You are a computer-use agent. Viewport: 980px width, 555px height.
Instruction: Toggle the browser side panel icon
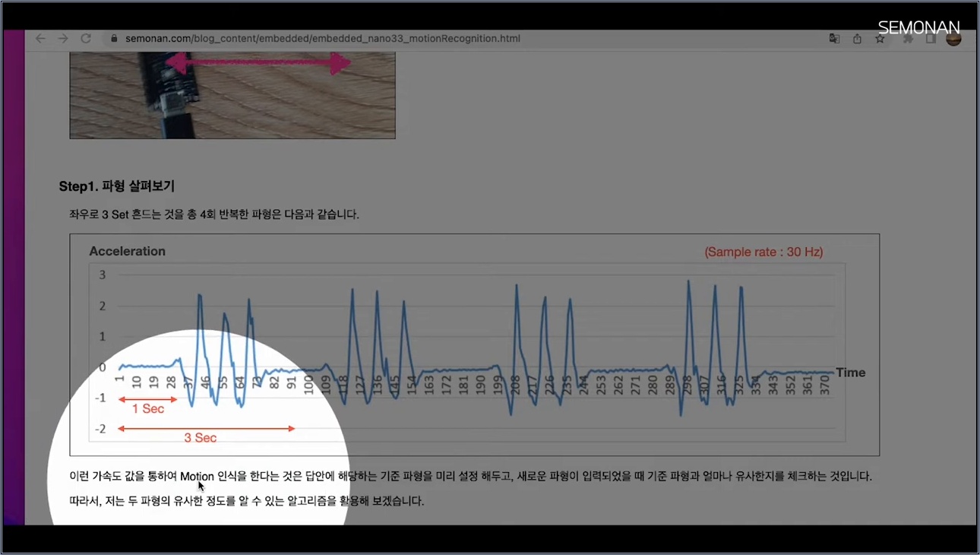tap(931, 39)
